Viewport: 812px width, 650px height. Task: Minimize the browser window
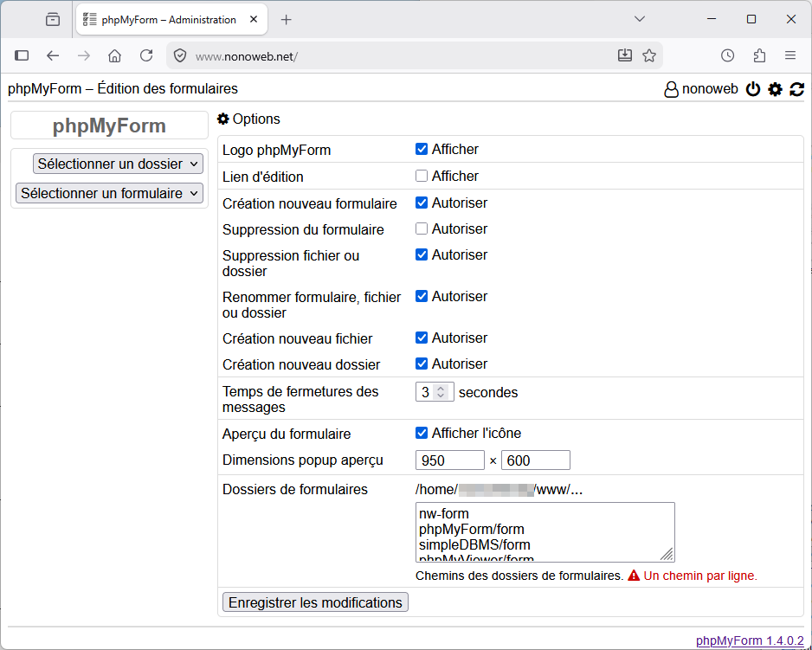click(712, 19)
